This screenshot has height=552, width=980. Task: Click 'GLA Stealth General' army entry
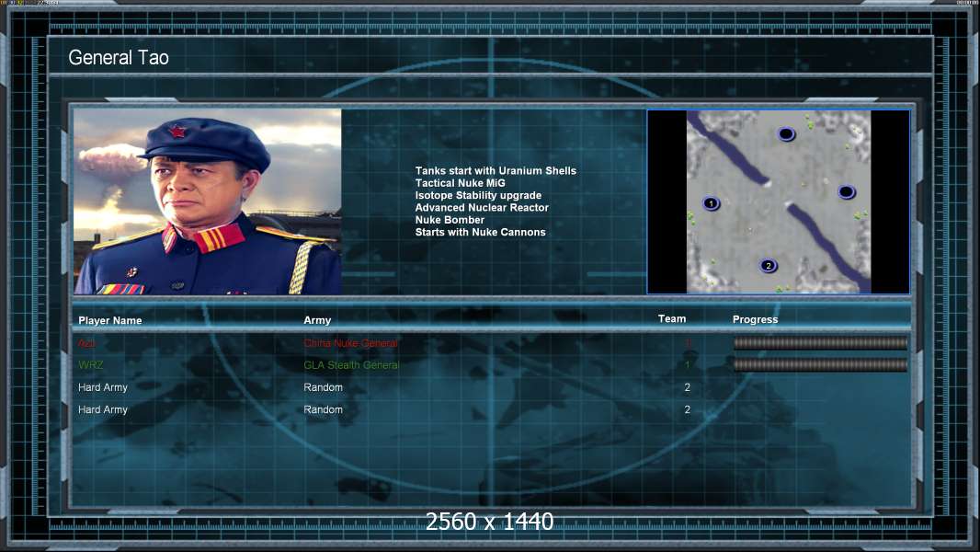[351, 365]
